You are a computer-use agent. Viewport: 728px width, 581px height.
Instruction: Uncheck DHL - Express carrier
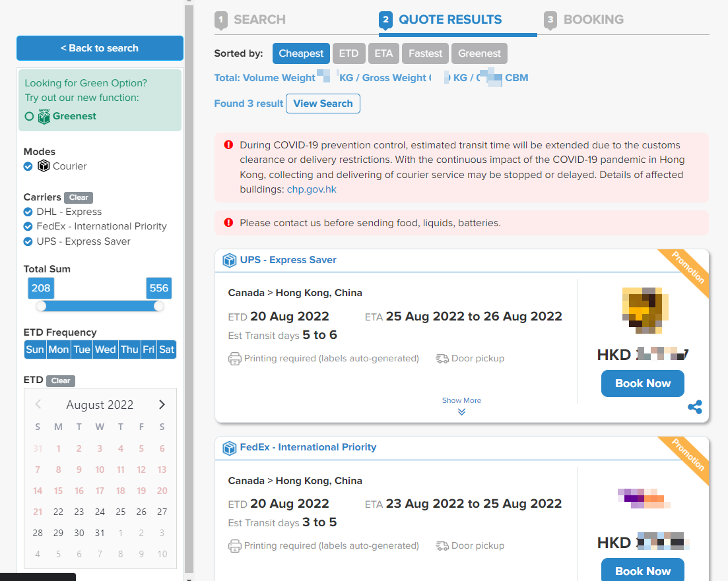pyautogui.click(x=28, y=212)
